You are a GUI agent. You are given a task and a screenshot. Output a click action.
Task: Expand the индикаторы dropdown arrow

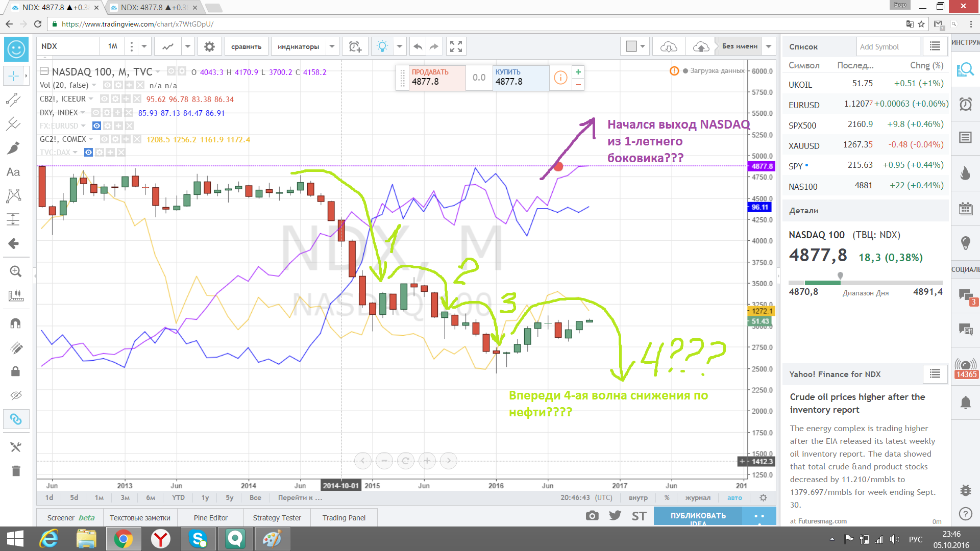(332, 46)
